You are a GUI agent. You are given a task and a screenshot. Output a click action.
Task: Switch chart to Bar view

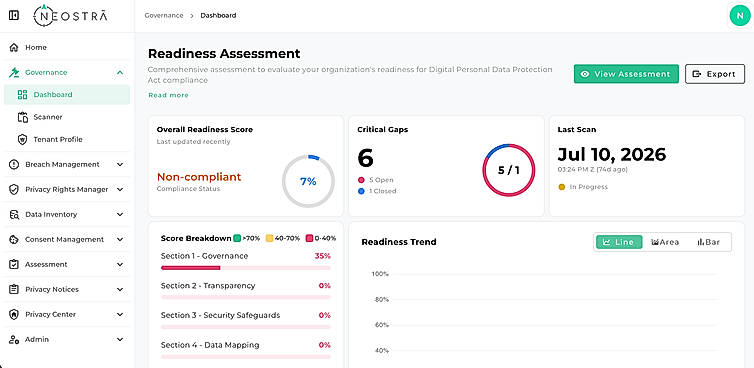point(709,242)
